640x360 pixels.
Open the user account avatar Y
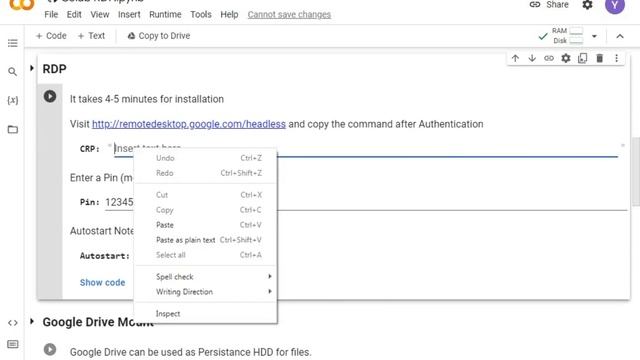(615, 5)
